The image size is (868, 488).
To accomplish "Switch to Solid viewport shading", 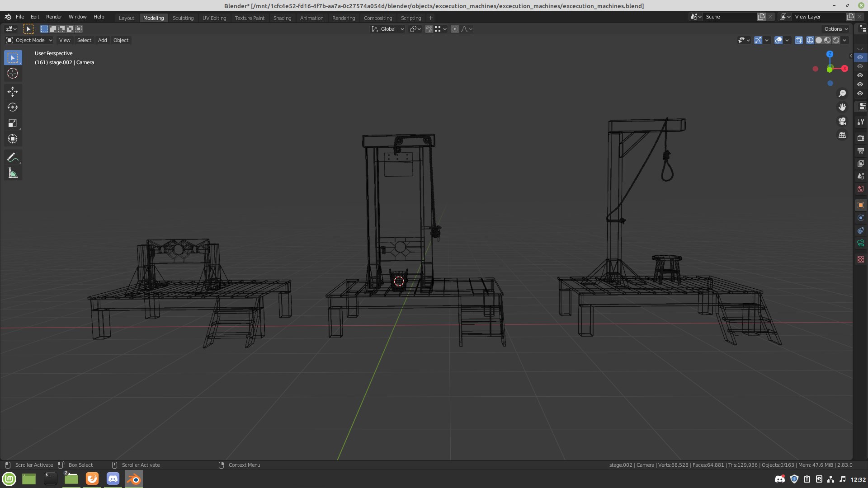I will (819, 40).
